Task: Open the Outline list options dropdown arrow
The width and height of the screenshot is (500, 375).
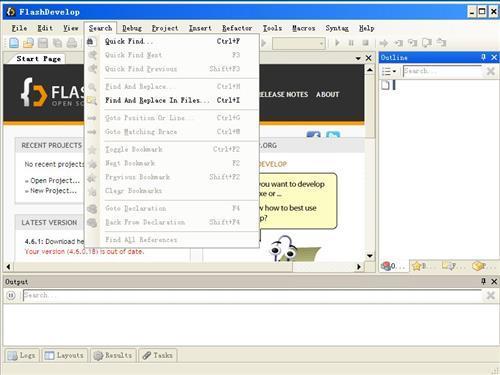Action: click(394, 71)
